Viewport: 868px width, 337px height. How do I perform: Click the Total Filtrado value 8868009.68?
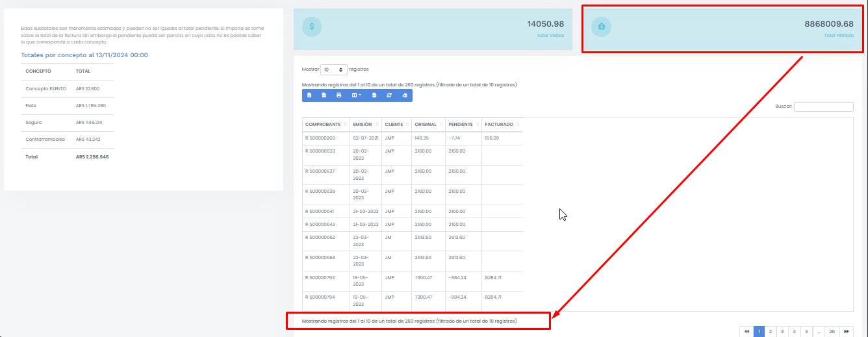click(829, 23)
